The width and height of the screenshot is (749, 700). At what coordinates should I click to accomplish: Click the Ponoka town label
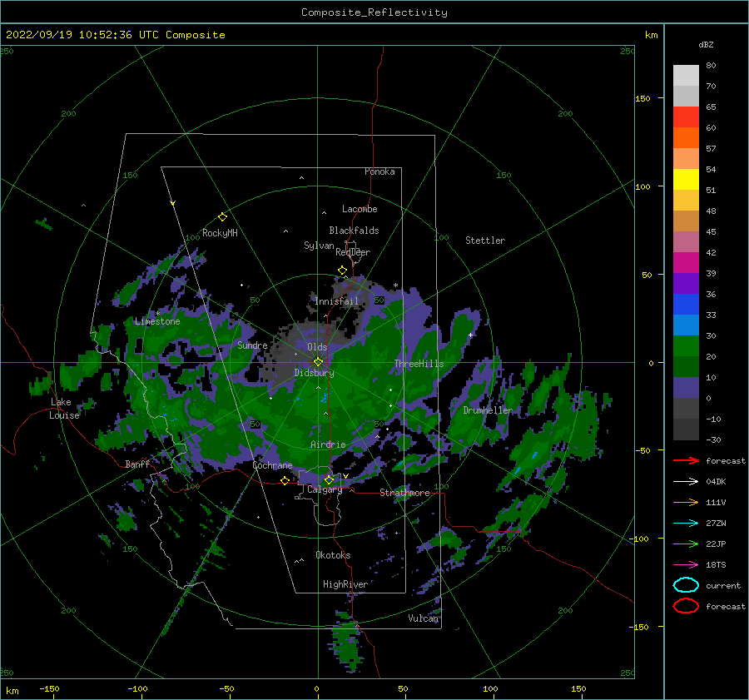coord(379,171)
